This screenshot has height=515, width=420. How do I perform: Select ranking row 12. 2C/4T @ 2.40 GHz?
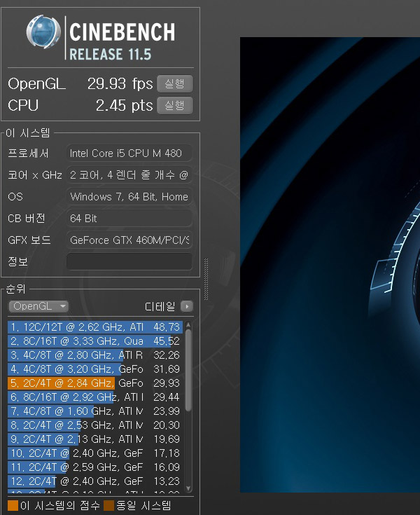pyautogui.click(x=95, y=481)
